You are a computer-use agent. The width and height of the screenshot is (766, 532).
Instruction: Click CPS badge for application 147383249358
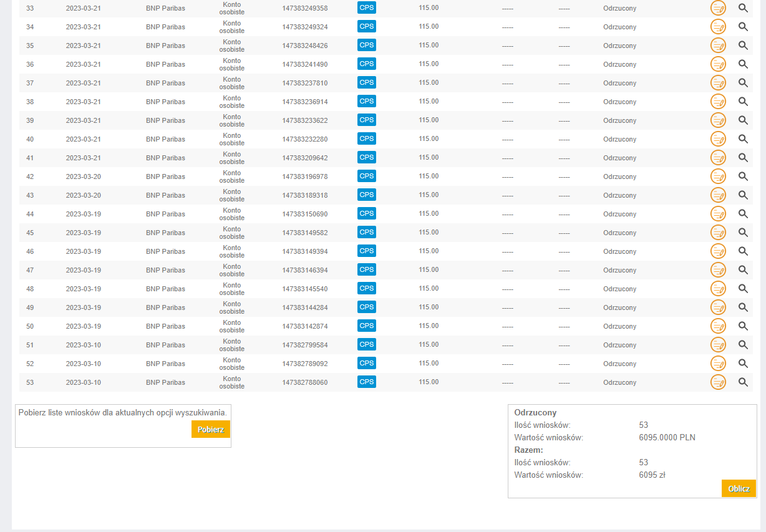(367, 8)
